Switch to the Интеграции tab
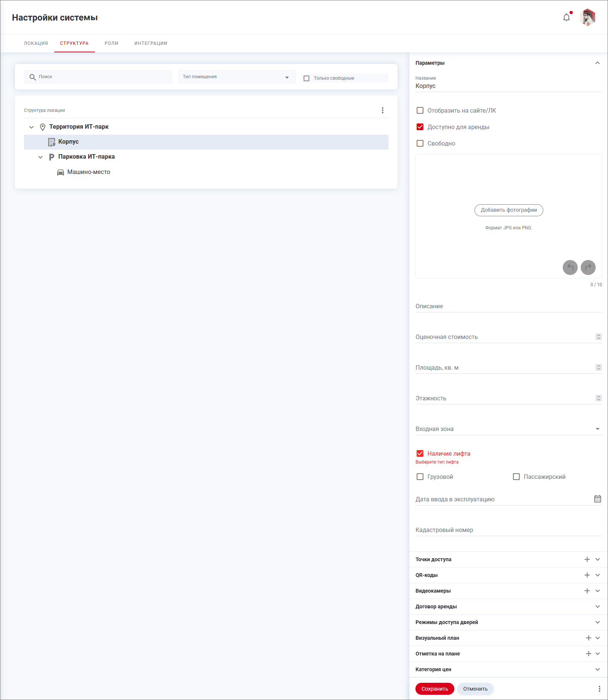The height and width of the screenshot is (700, 608). pyautogui.click(x=151, y=43)
